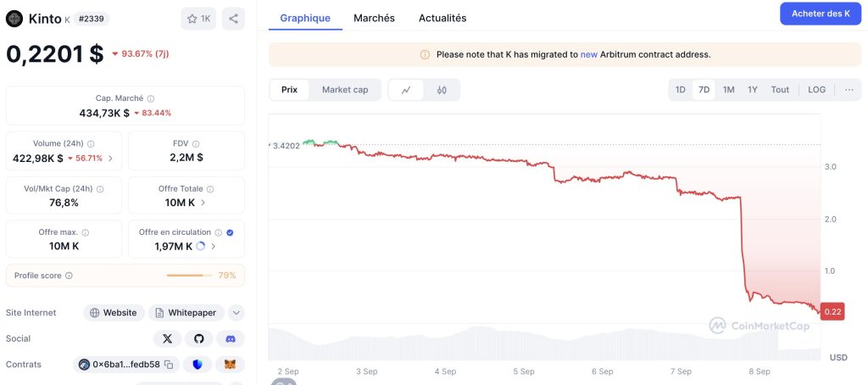Image resolution: width=868 pixels, height=385 pixels.
Task: Expand the Offre Totale arrow
Action: [203, 203]
